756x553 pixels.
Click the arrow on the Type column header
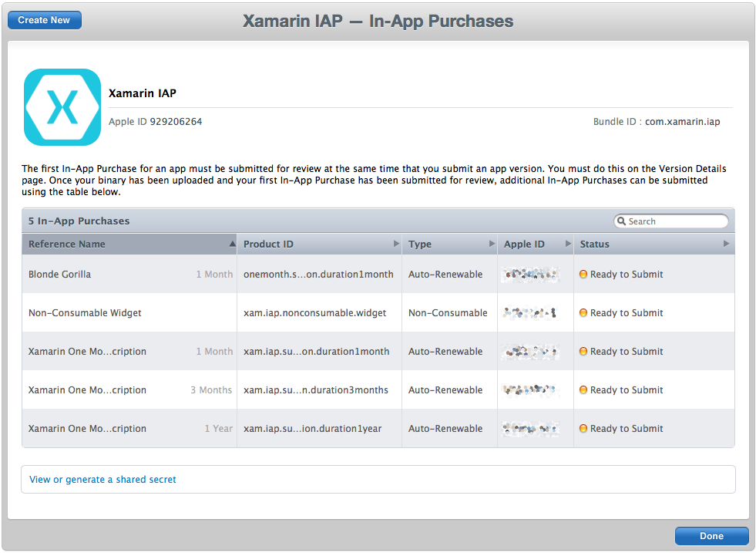coord(493,244)
